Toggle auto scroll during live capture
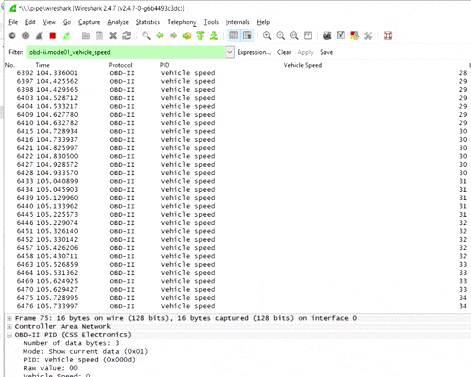This screenshot has width=471, height=377. point(247,35)
